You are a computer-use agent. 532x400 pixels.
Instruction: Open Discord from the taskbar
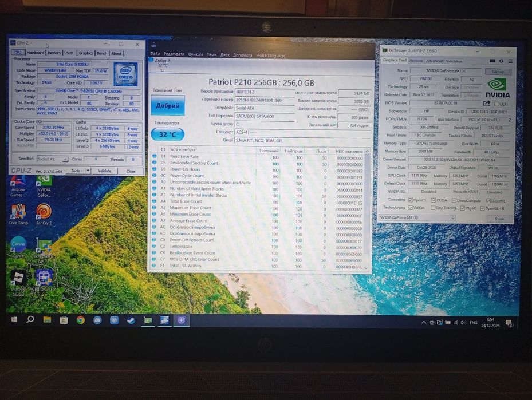click(97, 320)
